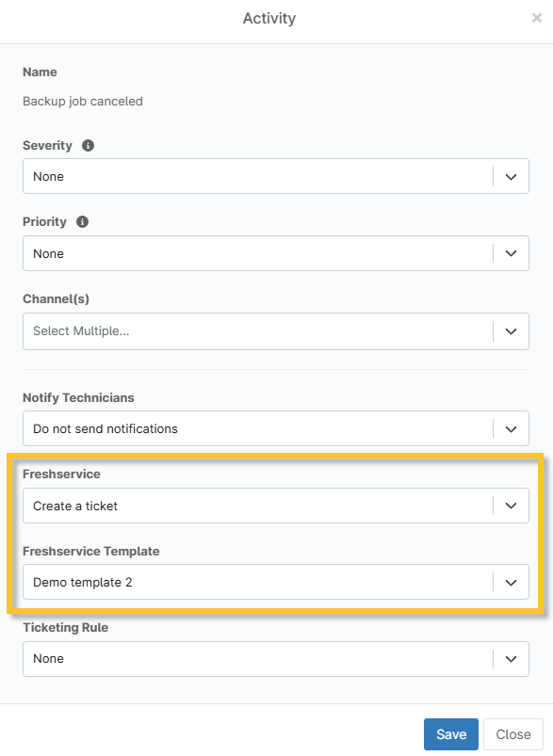Click the Save button
Viewport: 553px width, 756px height.
click(450, 734)
